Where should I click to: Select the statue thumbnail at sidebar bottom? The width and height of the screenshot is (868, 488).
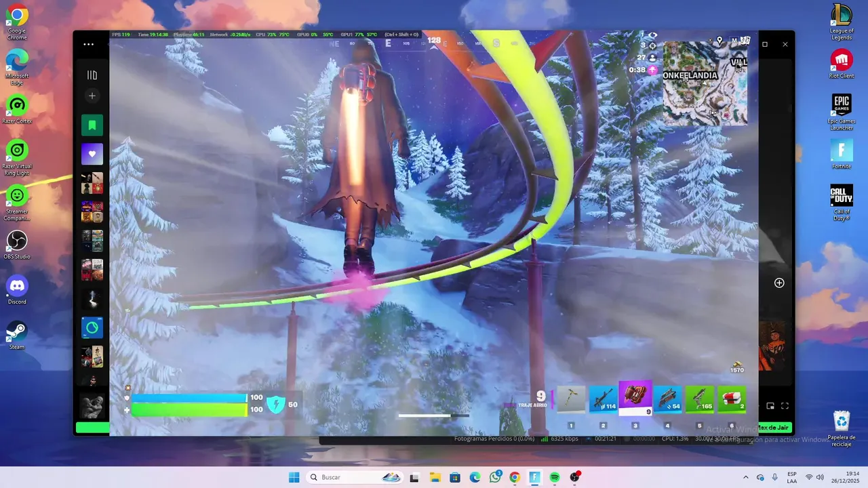coord(92,407)
